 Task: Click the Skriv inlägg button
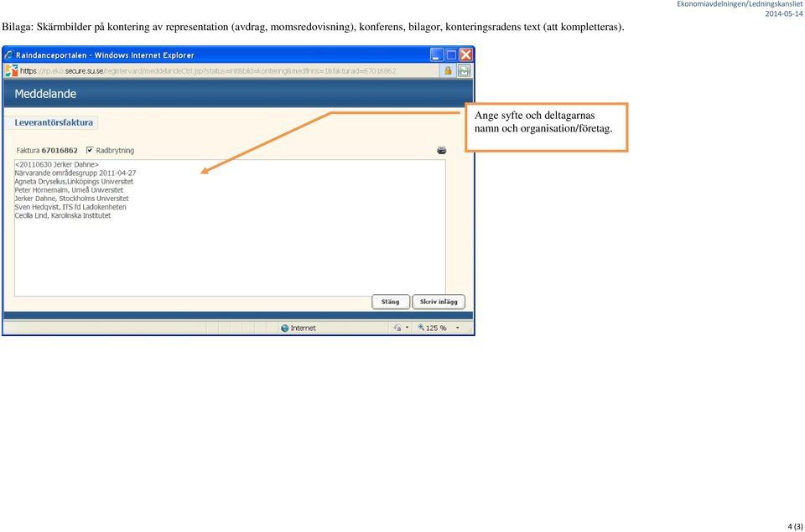pos(439,302)
